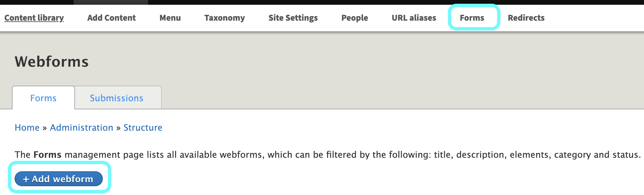Open the URL aliases admin page
The image size is (644, 195).
point(414,18)
